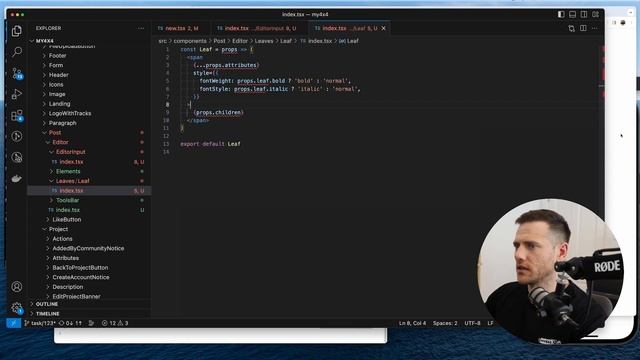The image size is (640, 360).
Task: Click 'Editor' in the breadcrumb path
Action: click(240, 41)
